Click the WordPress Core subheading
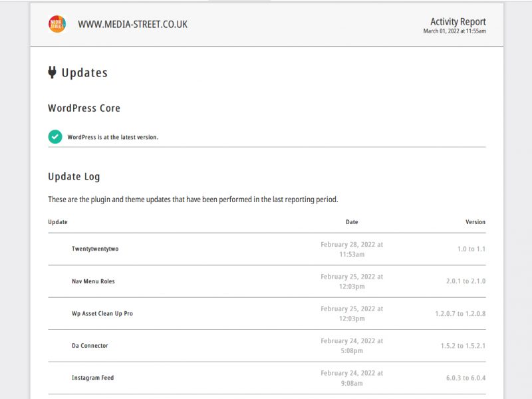Viewport: 532px width, 399px height. 84,108
